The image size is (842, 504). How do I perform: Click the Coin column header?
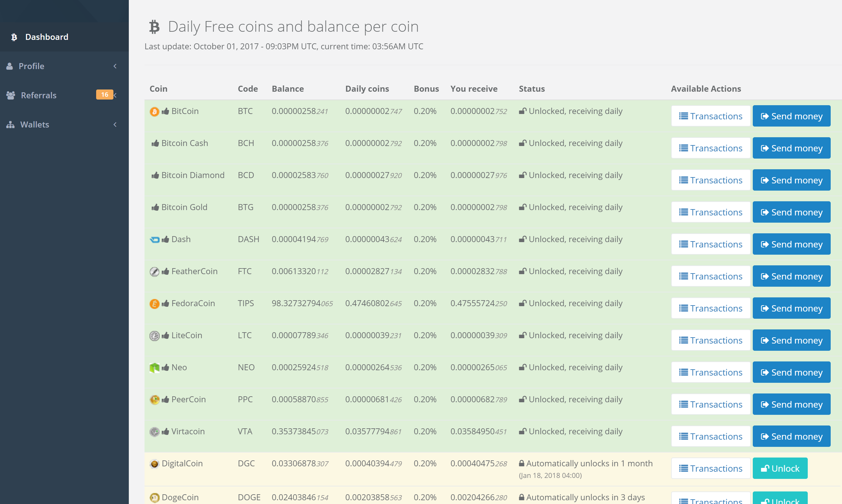coord(158,89)
